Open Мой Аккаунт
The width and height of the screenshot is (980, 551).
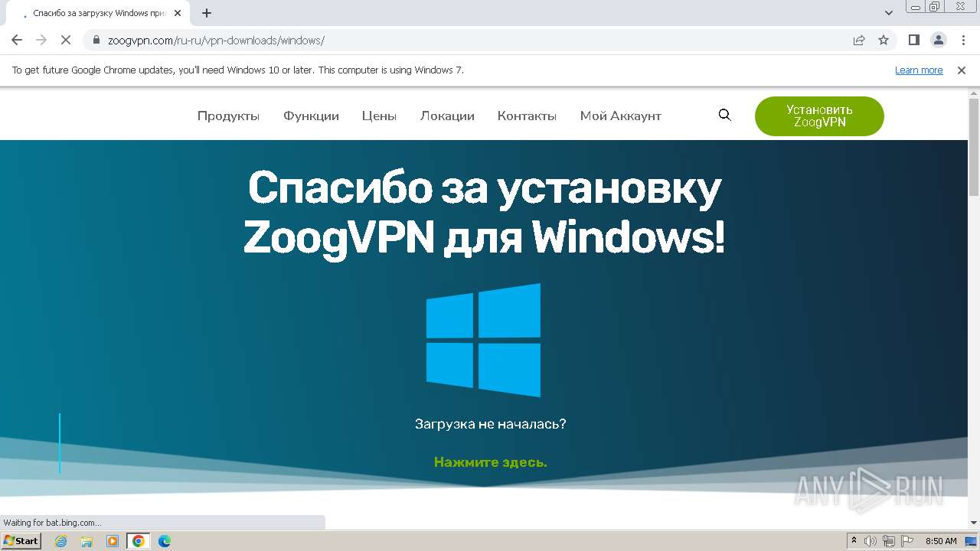click(x=621, y=116)
